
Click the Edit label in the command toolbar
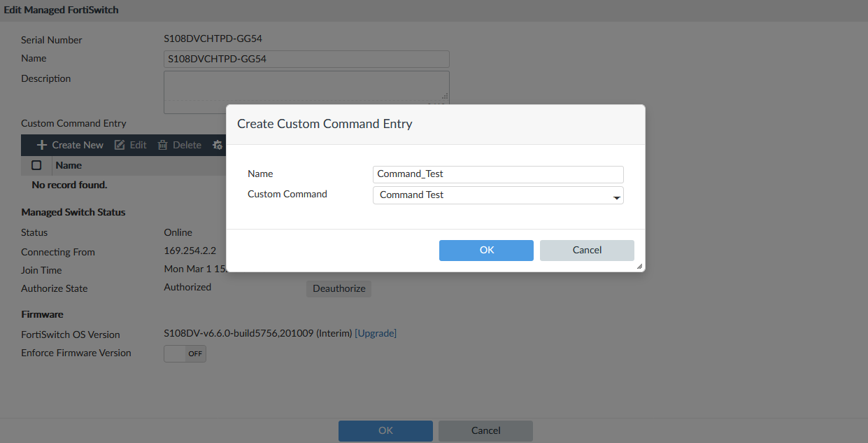click(x=137, y=145)
